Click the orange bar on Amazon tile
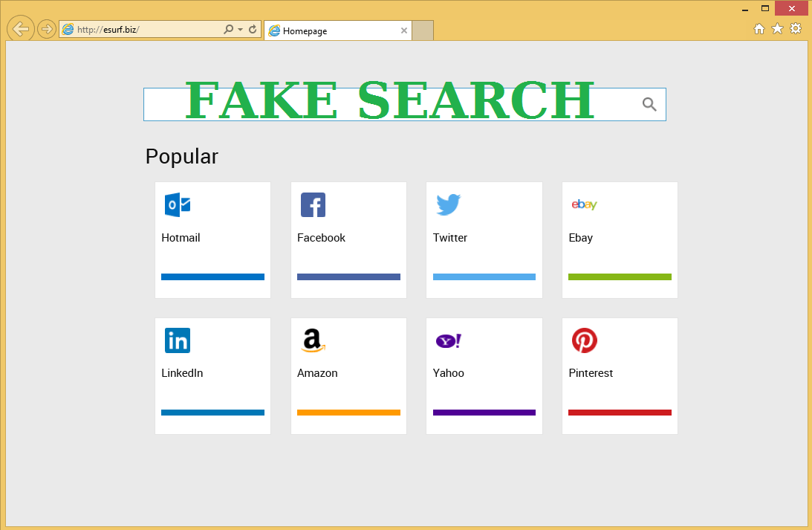The width and height of the screenshot is (812, 530). pyautogui.click(x=348, y=413)
